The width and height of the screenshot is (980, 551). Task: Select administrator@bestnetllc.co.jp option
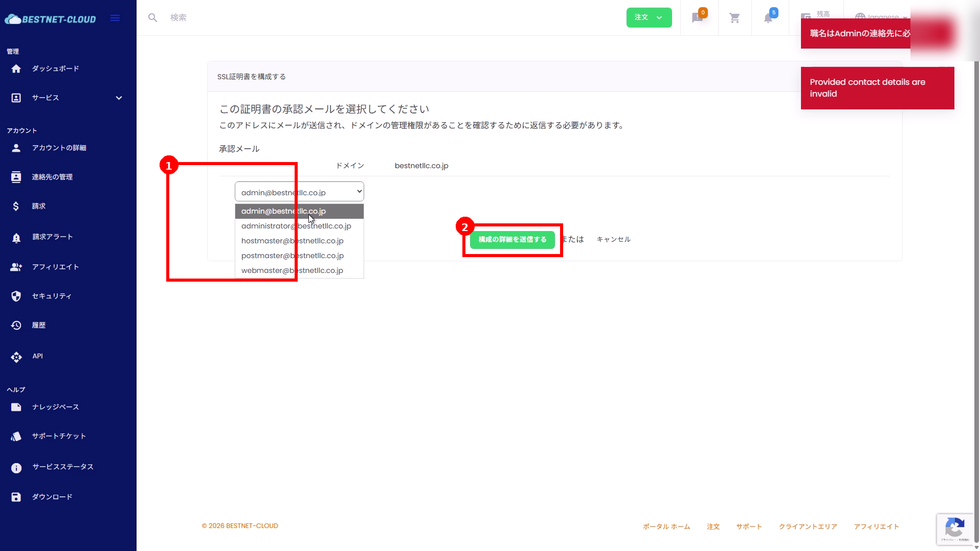296,226
